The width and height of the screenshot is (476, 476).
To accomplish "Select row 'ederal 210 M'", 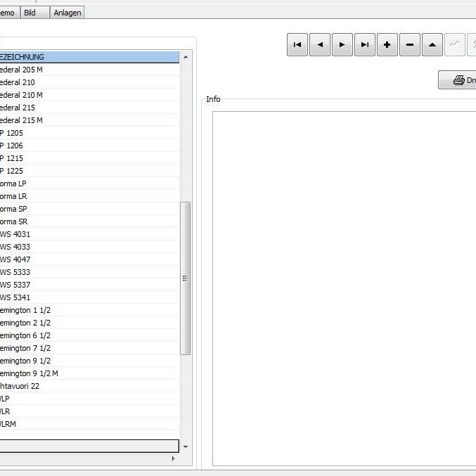I will click(89, 95).
